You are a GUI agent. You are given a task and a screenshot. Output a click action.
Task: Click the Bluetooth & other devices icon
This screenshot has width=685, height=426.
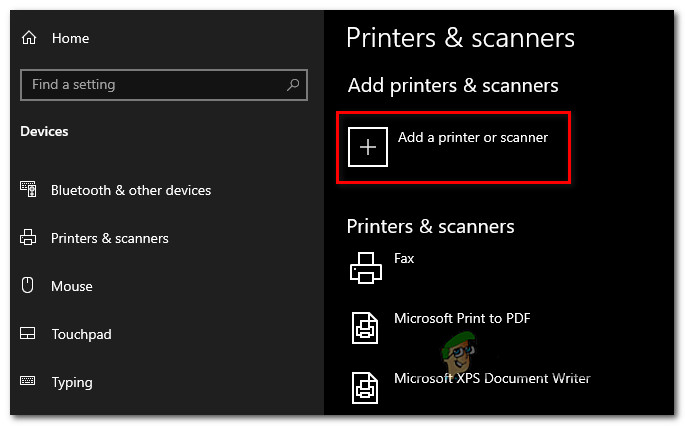pos(29,190)
